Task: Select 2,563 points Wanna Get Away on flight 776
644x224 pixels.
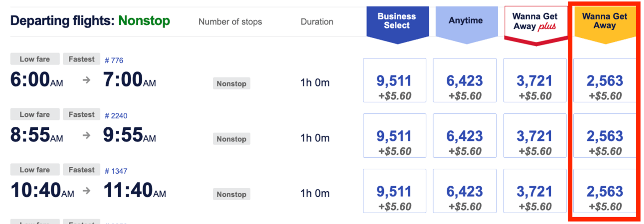Action: (605, 80)
